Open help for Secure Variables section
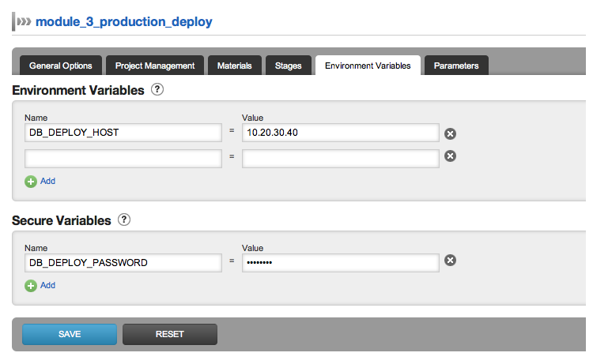The width and height of the screenshot is (593, 364). tap(124, 220)
